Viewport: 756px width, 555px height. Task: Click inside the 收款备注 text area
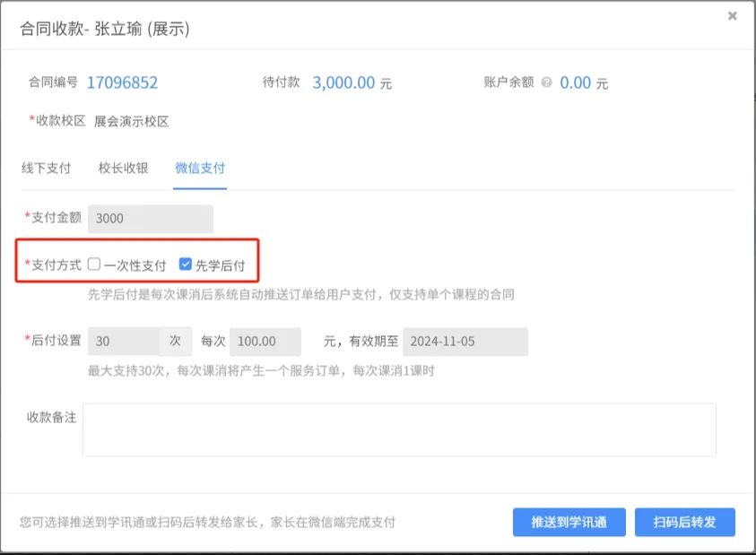click(x=398, y=429)
